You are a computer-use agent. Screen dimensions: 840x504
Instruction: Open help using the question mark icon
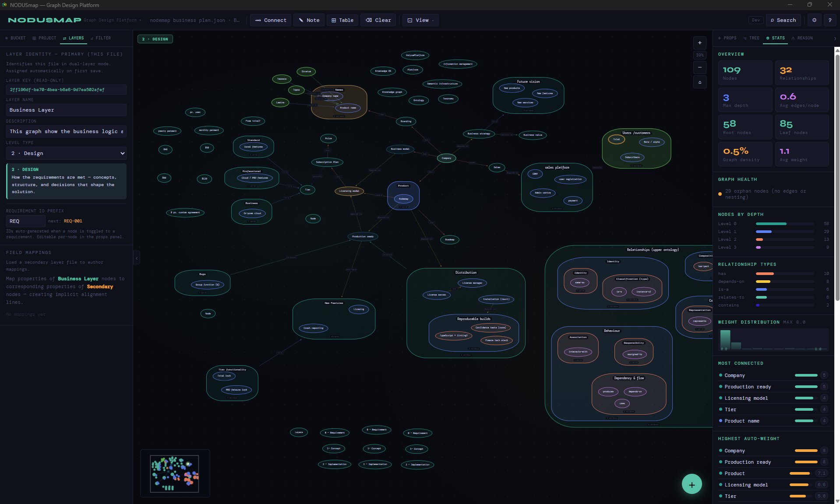tap(830, 20)
